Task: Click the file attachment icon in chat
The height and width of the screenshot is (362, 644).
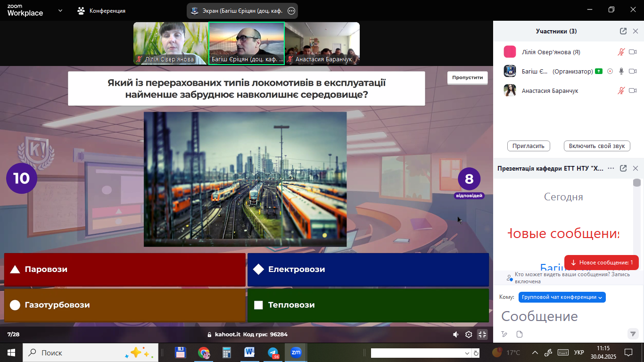Action: point(520,334)
